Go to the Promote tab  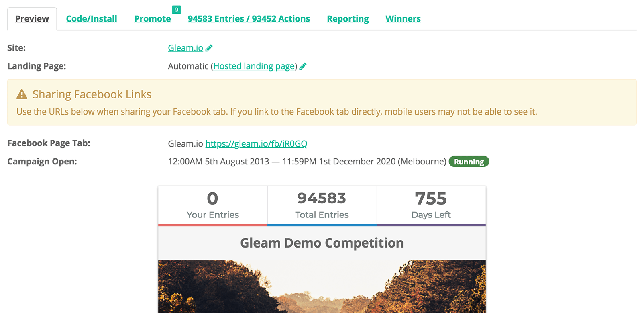tap(153, 19)
